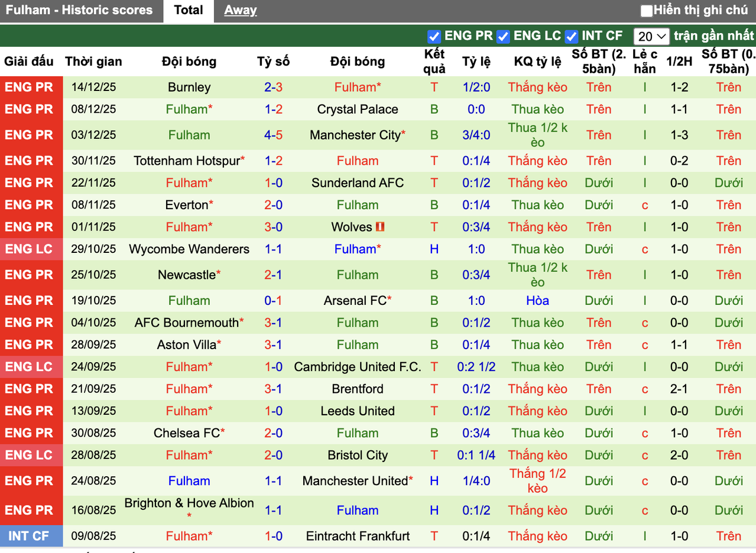Select INT CF label on 09/08/25 row
Image resolution: width=756 pixels, height=553 pixels.
click(29, 536)
